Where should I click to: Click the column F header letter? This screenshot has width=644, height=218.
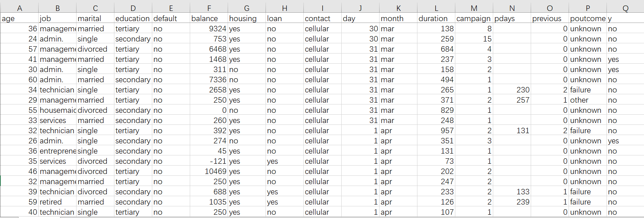click(209, 8)
